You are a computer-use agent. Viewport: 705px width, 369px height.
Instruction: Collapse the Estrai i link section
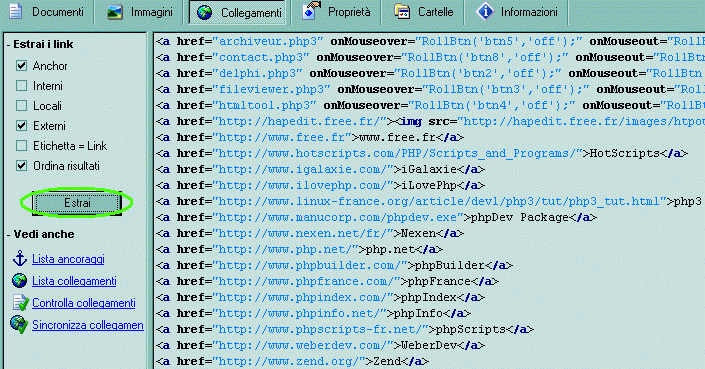pos(40,44)
